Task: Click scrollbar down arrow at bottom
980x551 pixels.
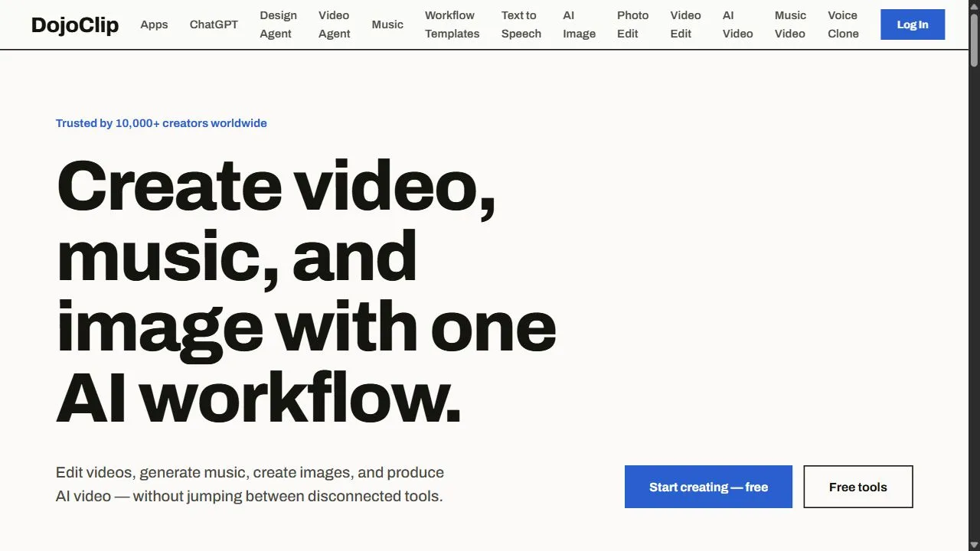Action: (974, 544)
